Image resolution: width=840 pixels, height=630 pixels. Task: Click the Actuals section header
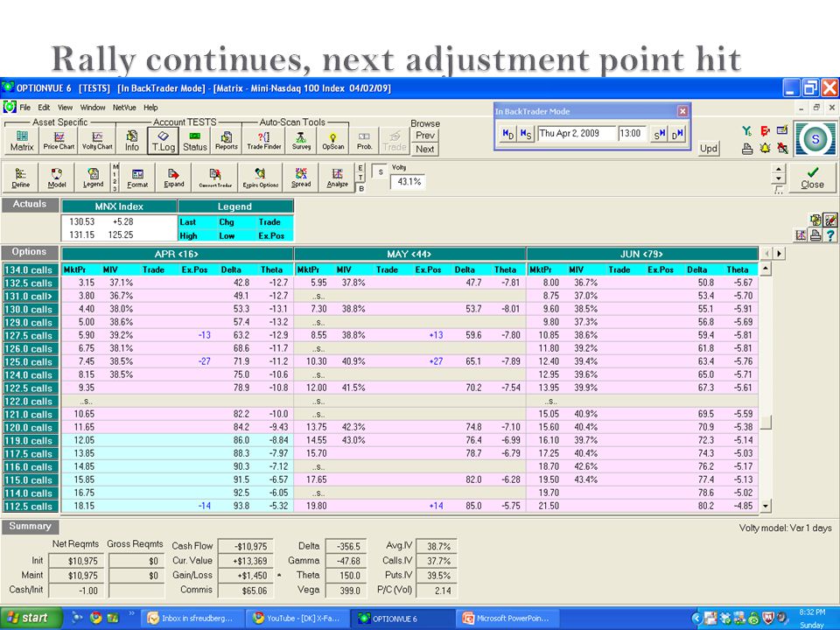tap(30, 204)
